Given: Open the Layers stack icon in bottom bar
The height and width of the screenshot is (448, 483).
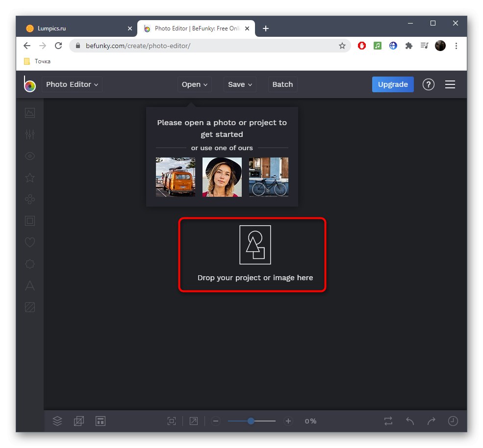Looking at the screenshot, I should [x=57, y=421].
